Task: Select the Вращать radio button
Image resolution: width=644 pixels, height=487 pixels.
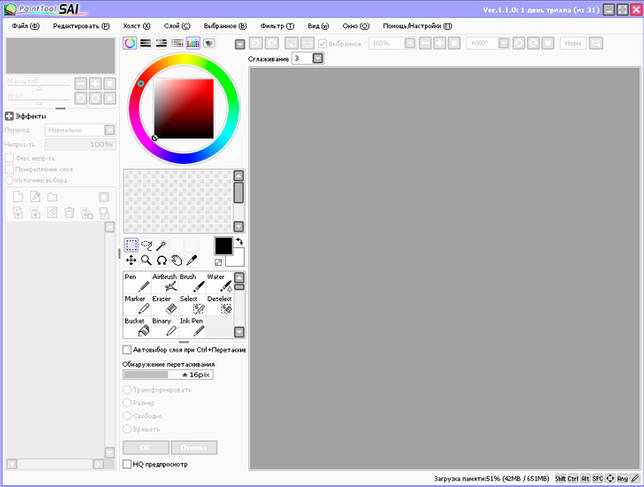Action: pos(127,429)
